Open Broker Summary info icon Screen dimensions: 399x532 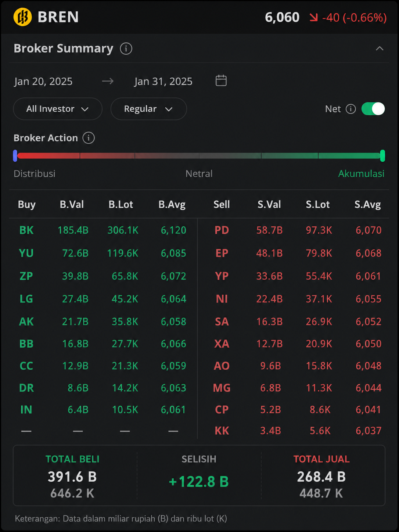(x=126, y=48)
